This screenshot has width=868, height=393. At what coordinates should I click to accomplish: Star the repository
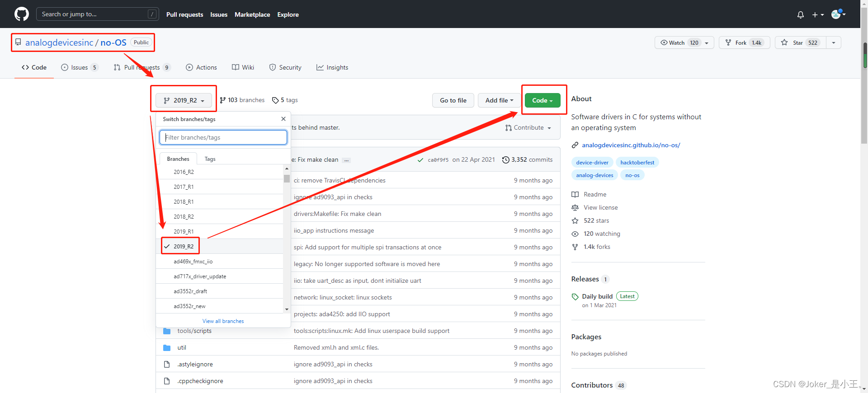pos(800,42)
